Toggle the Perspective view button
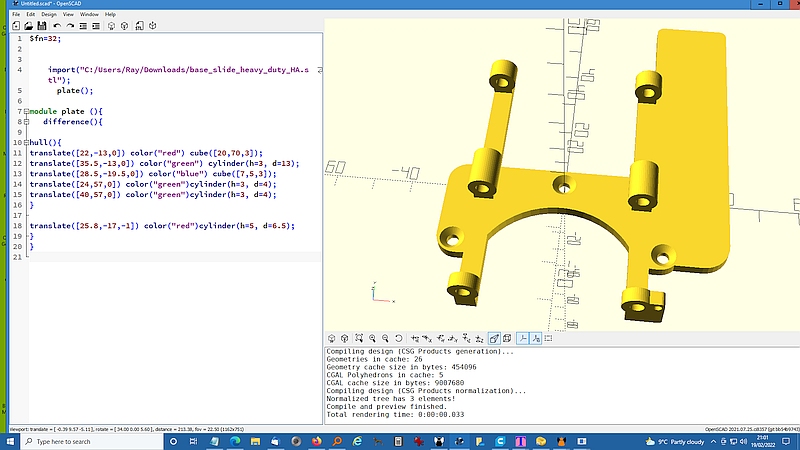The height and width of the screenshot is (450, 800). (494, 339)
